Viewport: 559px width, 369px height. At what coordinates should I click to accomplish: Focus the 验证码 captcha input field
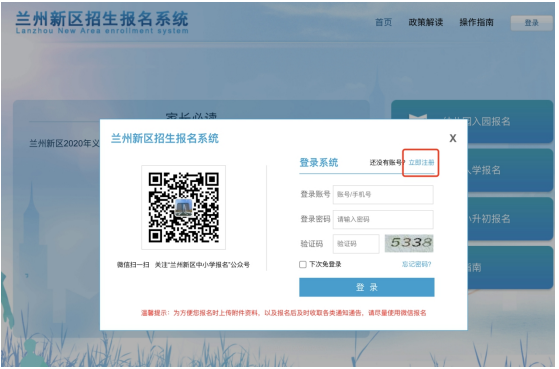[357, 244]
